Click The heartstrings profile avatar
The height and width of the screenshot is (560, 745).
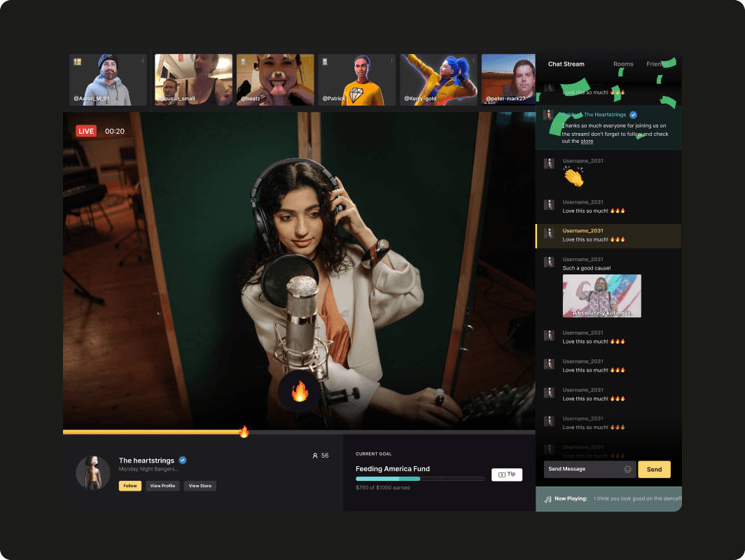point(93,473)
